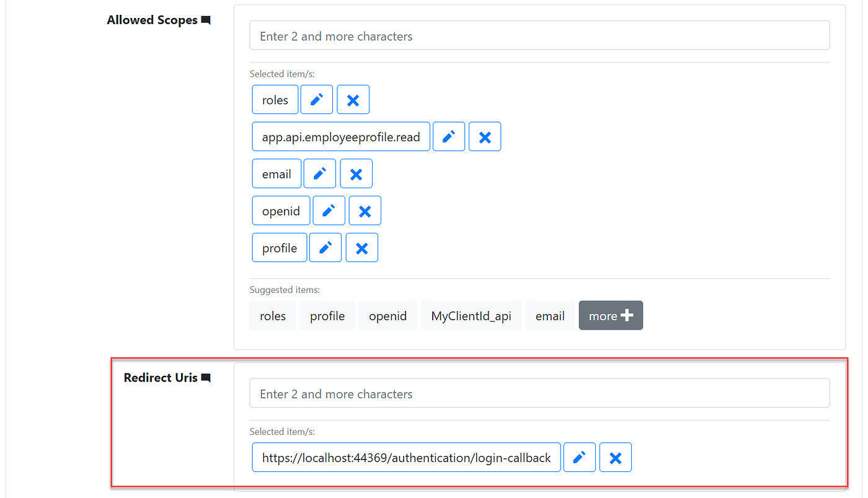Edit the login-callback redirect URI
The image size is (868, 498).
pos(579,457)
